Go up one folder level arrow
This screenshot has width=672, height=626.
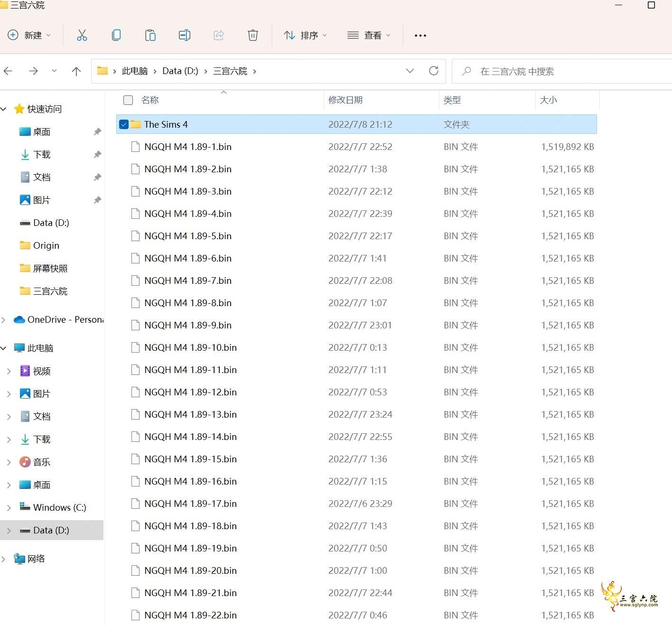(x=76, y=71)
